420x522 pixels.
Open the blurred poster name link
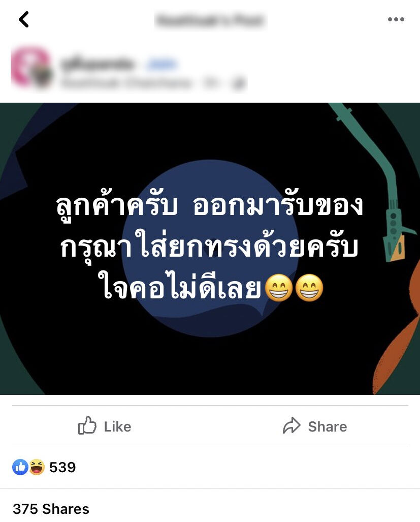coord(97,63)
